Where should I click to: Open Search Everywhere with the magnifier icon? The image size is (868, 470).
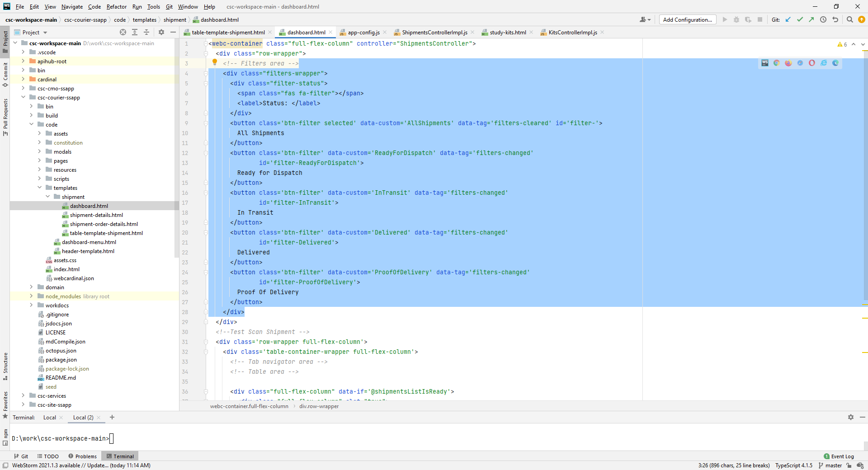click(850, 19)
